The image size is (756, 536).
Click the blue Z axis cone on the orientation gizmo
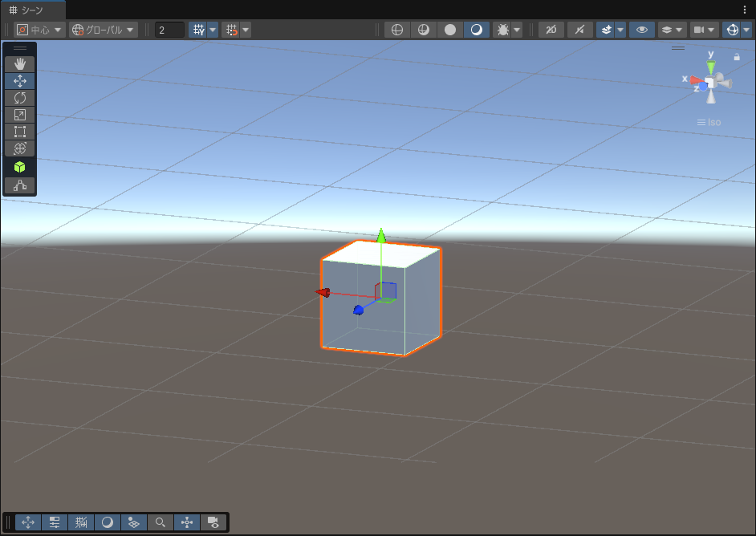coord(703,87)
